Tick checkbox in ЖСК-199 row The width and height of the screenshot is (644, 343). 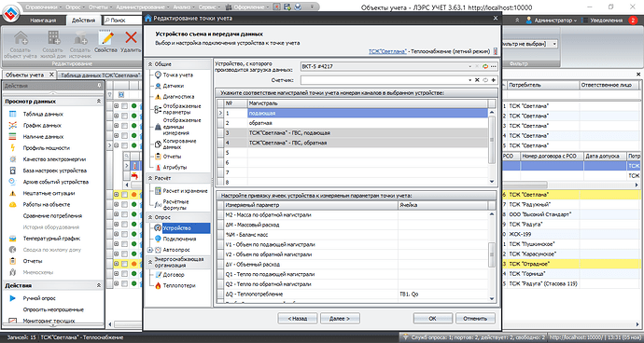click(124, 234)
